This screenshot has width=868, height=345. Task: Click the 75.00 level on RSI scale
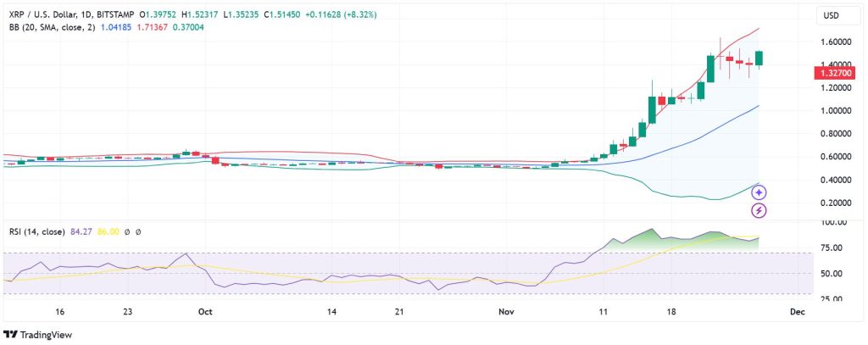(x=832, y=248)
